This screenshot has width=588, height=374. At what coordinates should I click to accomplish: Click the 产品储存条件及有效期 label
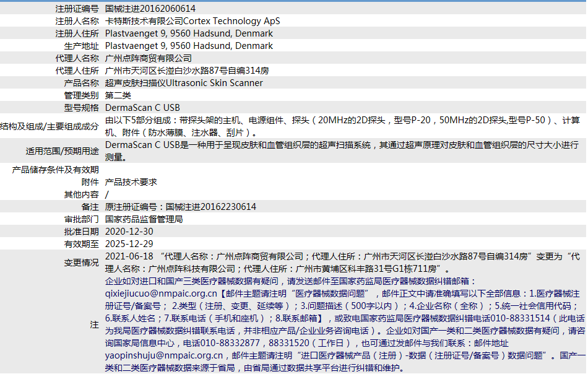point(56,170)
